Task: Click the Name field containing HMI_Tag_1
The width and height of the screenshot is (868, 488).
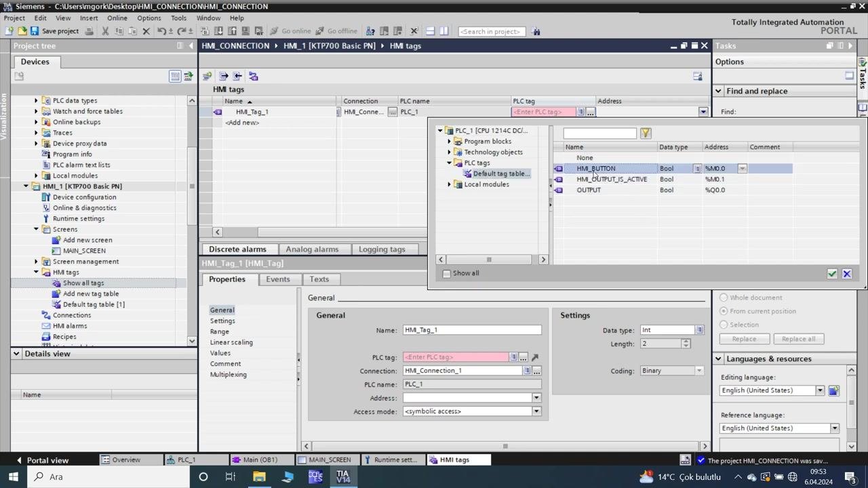Action: point(472,330)
